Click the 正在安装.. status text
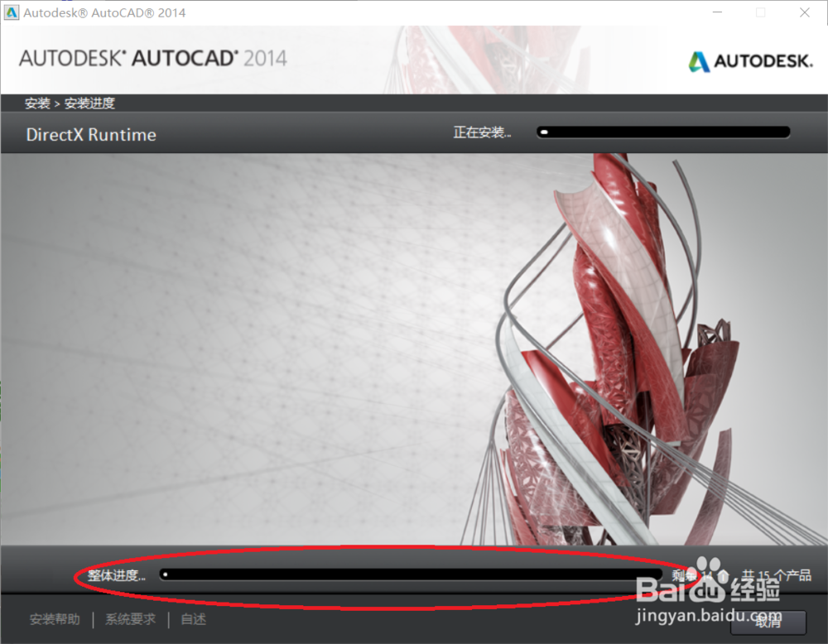828x644 pixels. [482, 132]
